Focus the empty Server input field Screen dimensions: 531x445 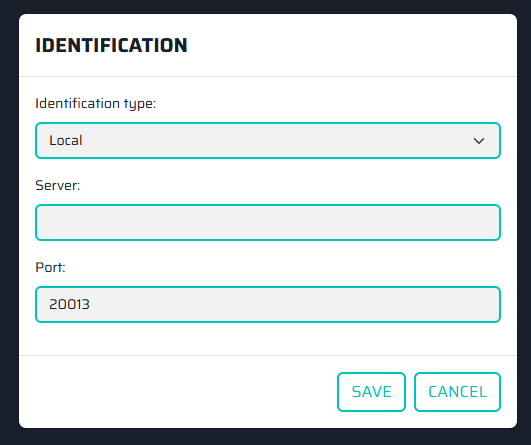268,222
